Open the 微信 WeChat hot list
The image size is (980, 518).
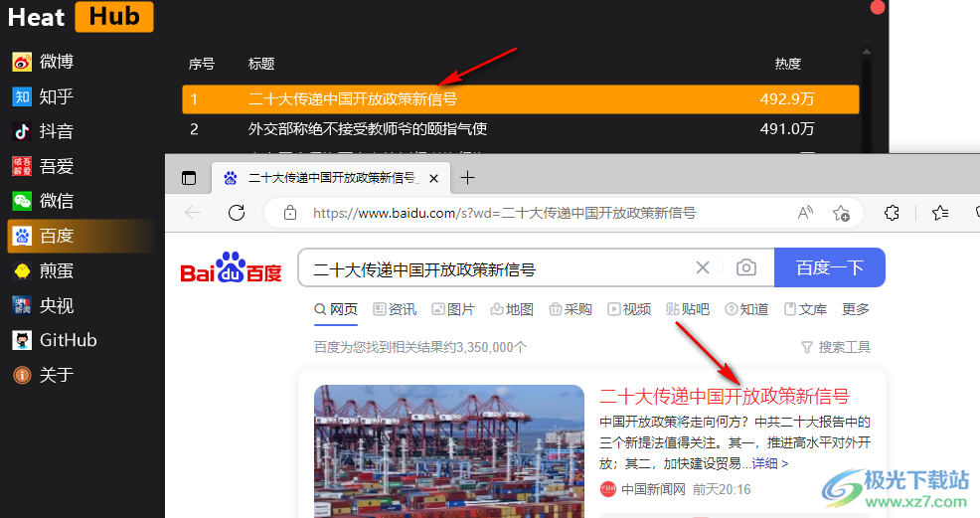pos(44,201)
